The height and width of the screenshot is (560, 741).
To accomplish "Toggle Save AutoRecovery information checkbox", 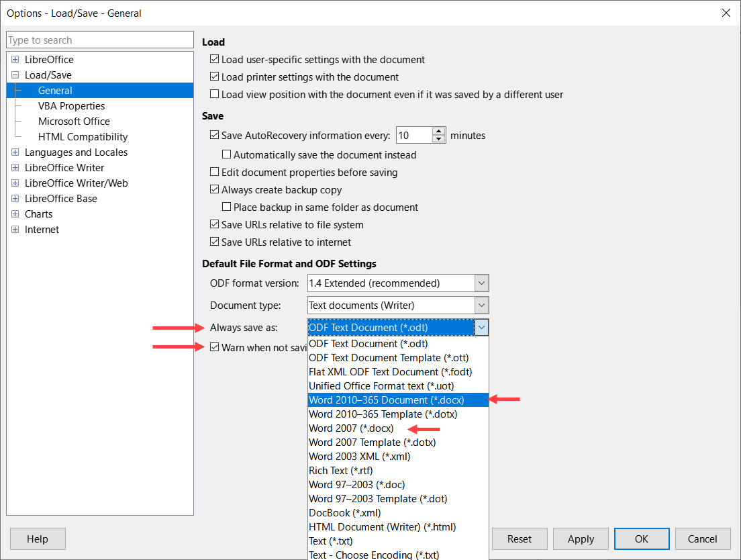I will (215, 135).
